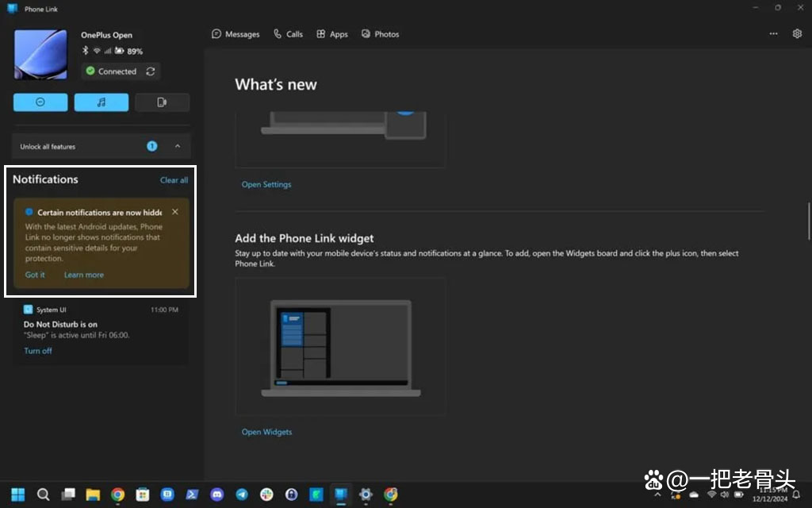Open the Windows Start menu
The height and width of the screenshot is (508, 812).
point(18,495)
